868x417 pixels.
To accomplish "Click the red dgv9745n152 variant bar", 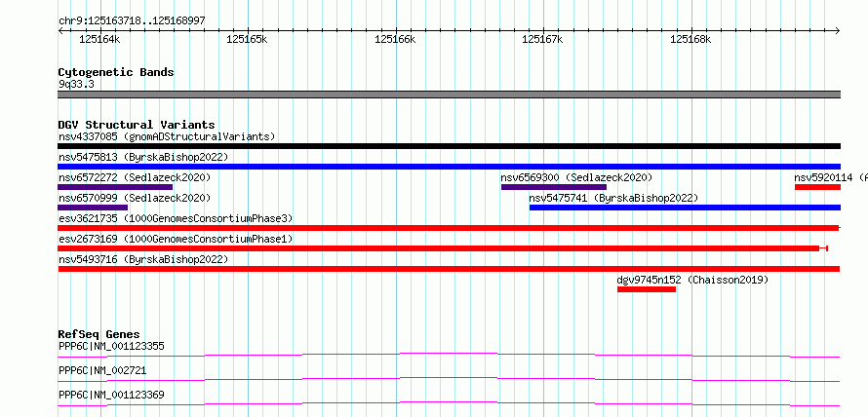I will [647, 289].
